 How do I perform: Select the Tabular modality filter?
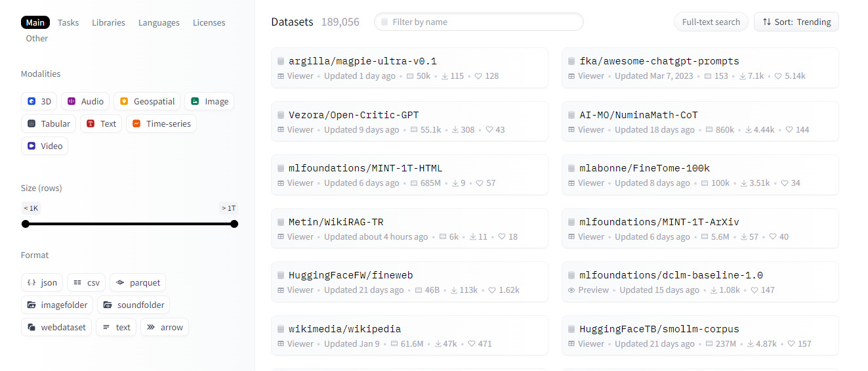[49, 123]
